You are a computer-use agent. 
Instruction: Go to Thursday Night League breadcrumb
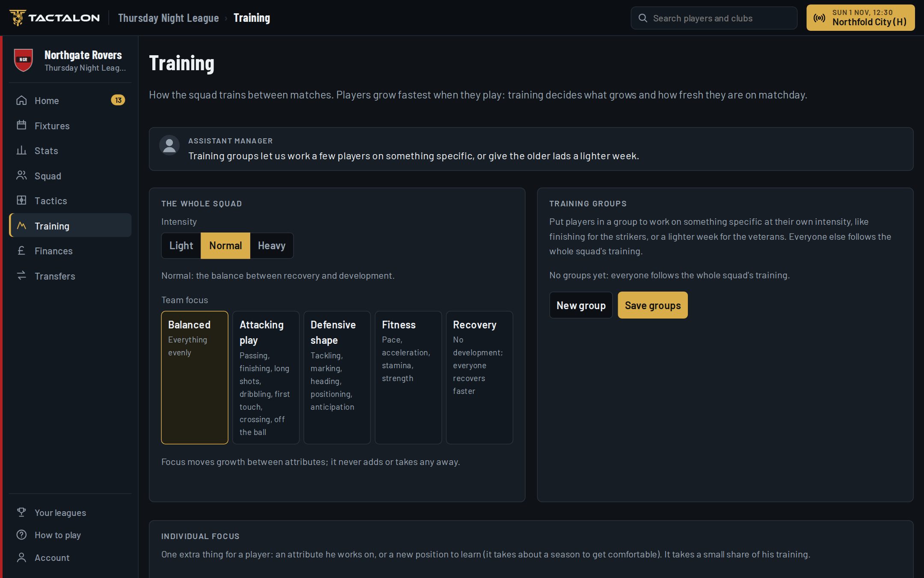[x=168, y=18]
